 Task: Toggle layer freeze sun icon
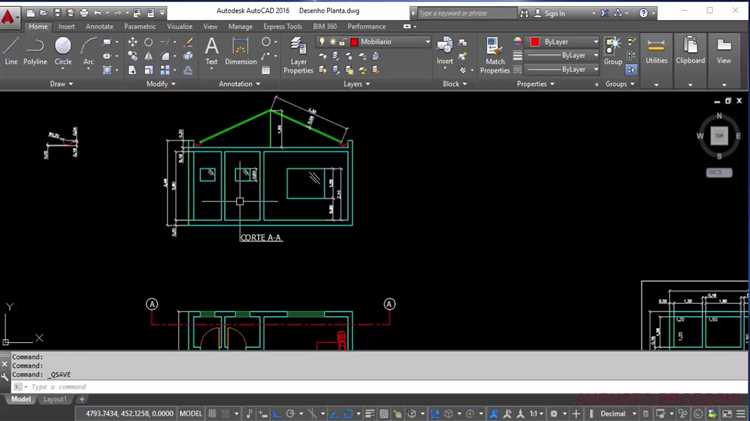coord(333,42)
